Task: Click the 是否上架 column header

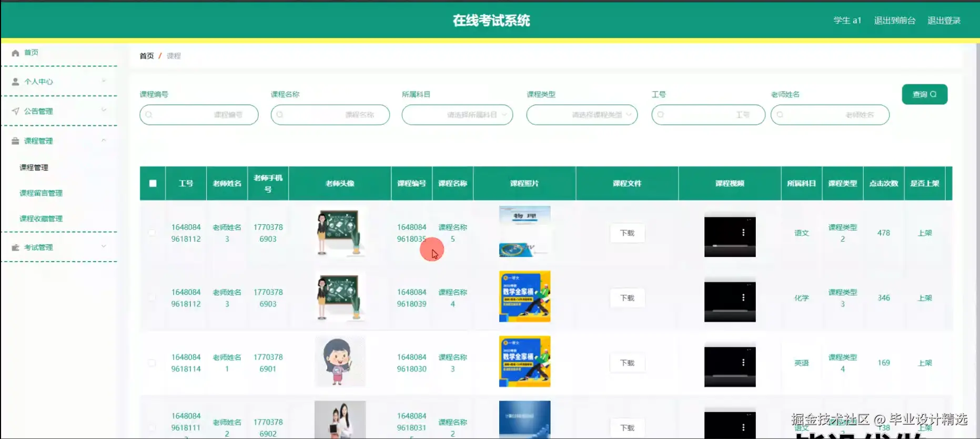Action: click(x=925, y=183)
